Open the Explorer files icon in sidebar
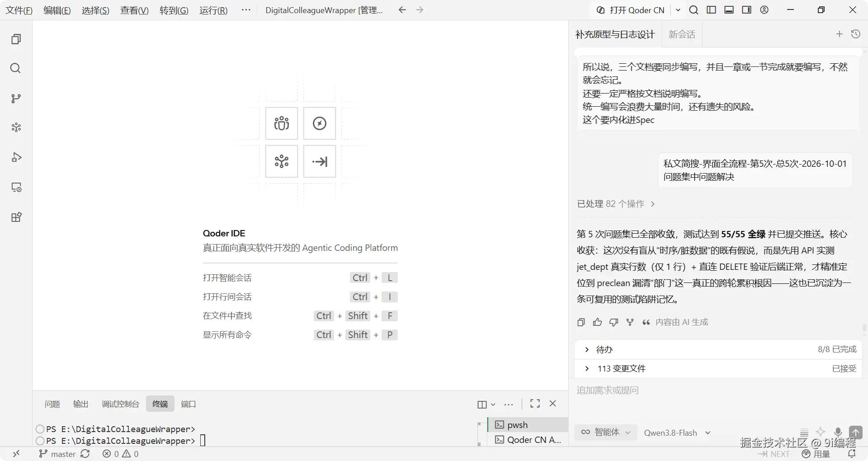Screen dimensions: 868x461 (16, 39)
